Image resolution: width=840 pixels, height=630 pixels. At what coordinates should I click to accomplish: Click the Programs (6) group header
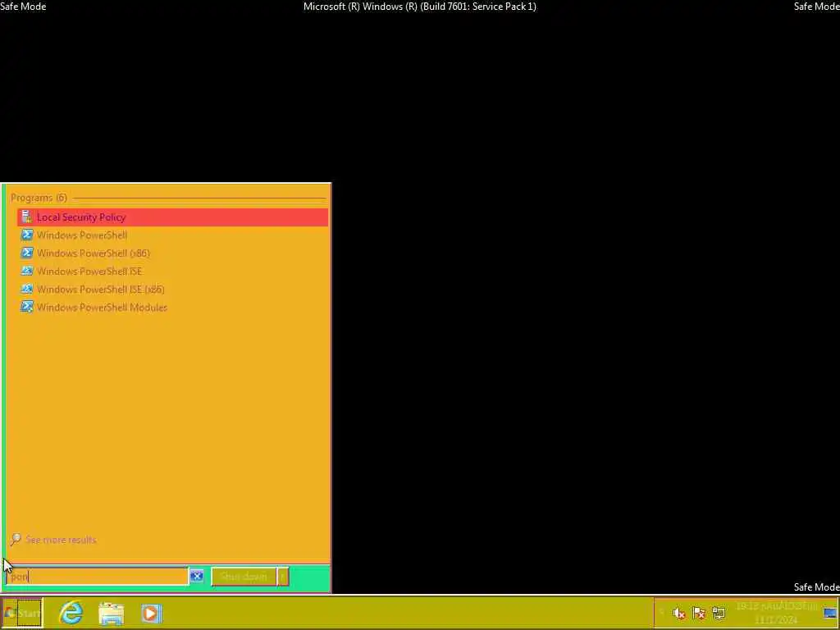click(39, 198)
